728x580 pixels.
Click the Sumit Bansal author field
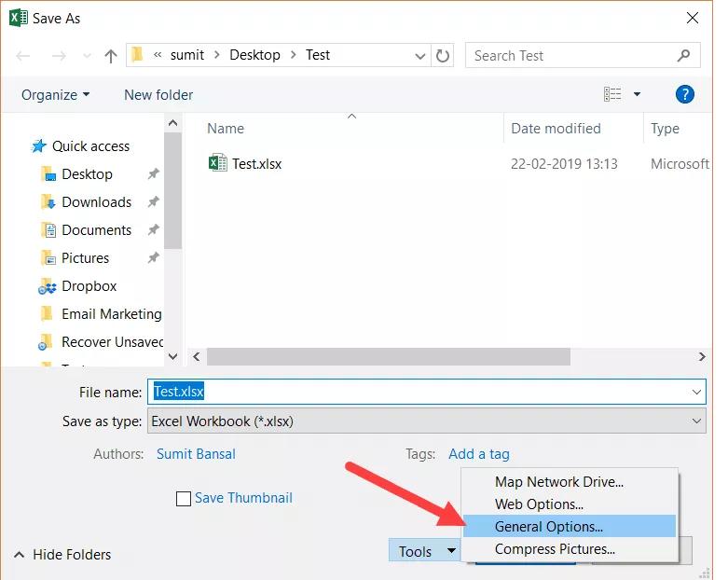tap(196, 454)
